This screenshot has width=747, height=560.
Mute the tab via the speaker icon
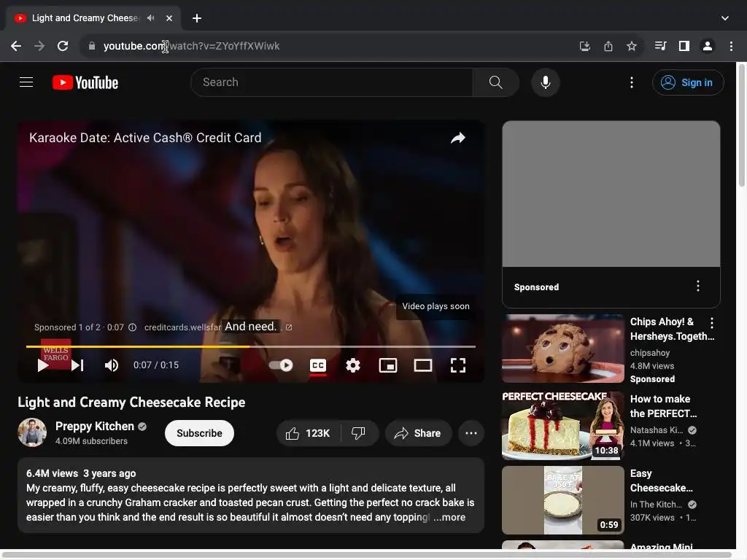(150, 18)
